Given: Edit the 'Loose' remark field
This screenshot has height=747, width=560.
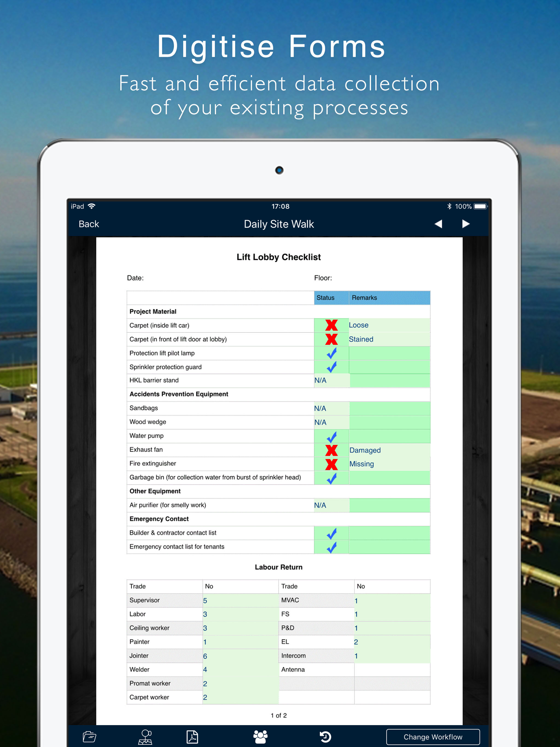Looking at the screenshot, I should point(389,325).
